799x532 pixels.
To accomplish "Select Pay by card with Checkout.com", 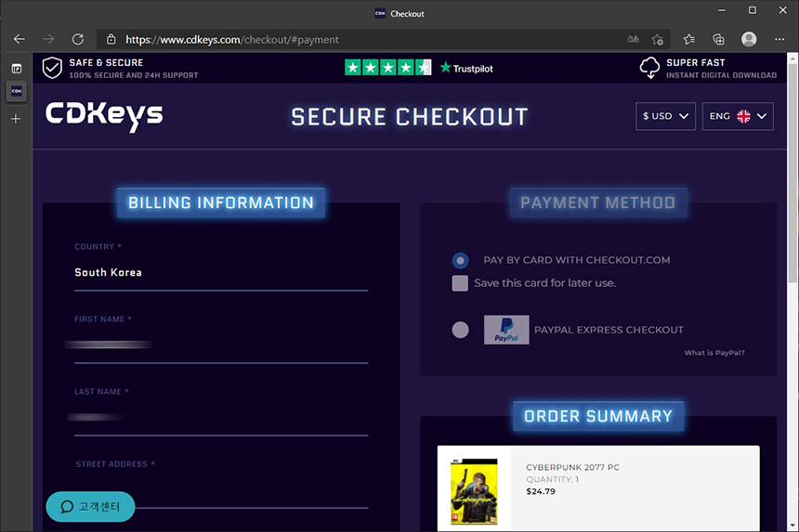I will (x=460, y=261).
